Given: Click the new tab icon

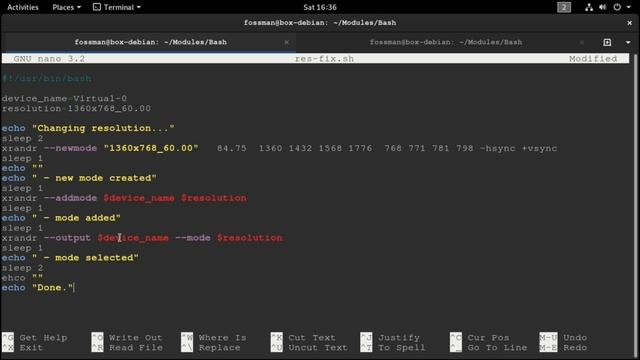Looking at the screenshot, I should (607, 42).
